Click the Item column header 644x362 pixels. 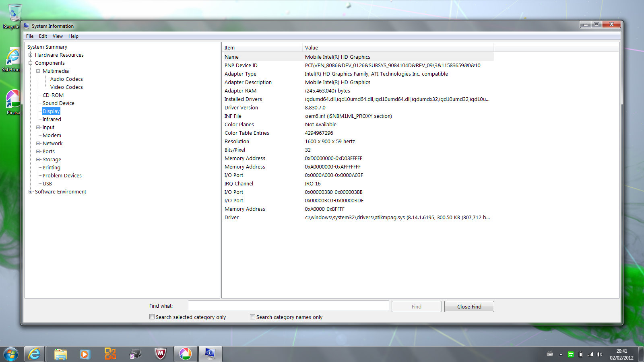tap(262, 47)
